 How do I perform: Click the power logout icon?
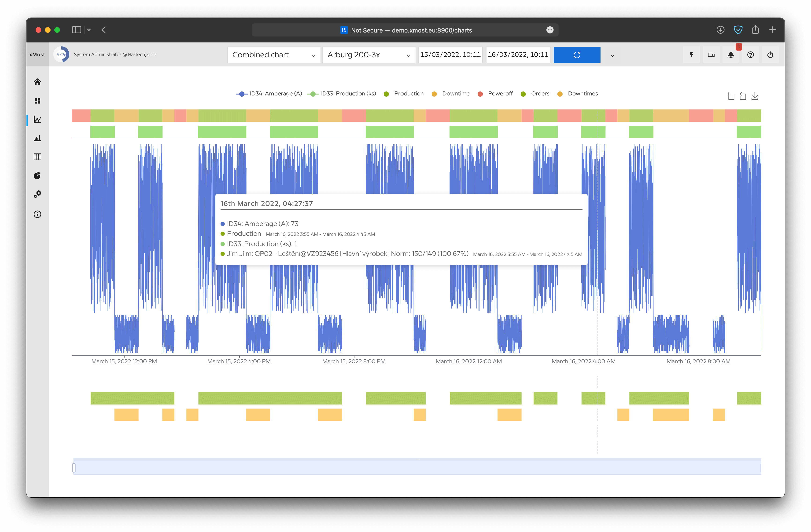pyautogui.click(x=770, y=55)
